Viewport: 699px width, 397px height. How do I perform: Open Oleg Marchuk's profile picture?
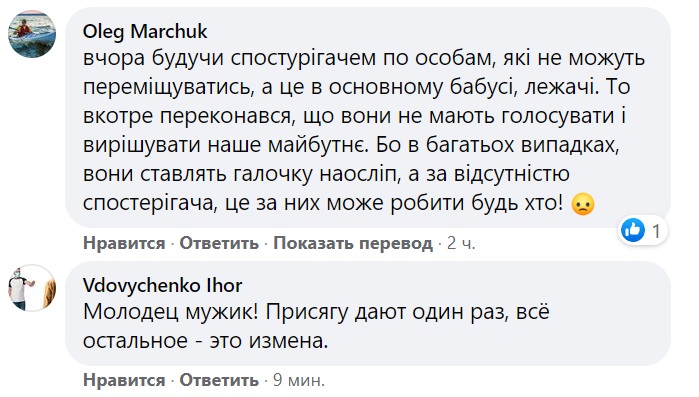coord(32,34)
